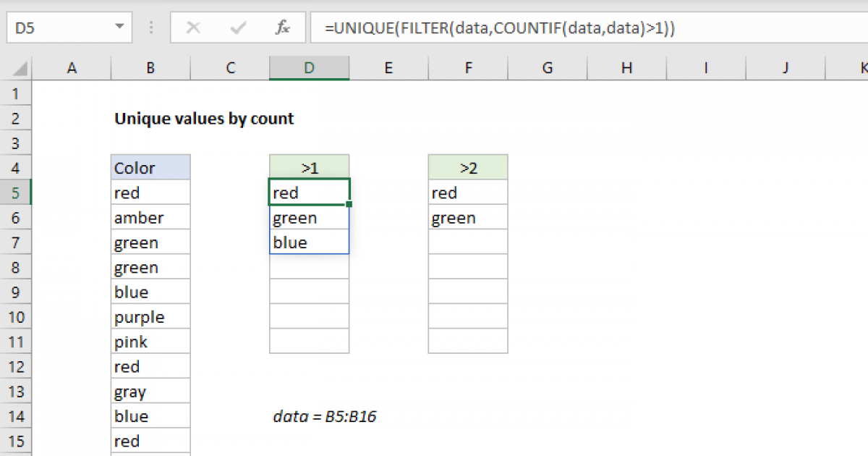
Task: Confirm entry with the checkmark icon
Action: pyautogui.click(x=237, y=28)
